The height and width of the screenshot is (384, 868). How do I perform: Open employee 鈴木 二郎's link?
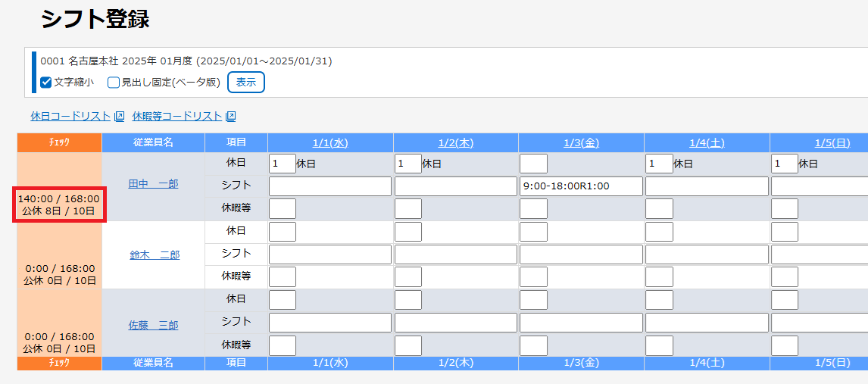click(154, 255)
